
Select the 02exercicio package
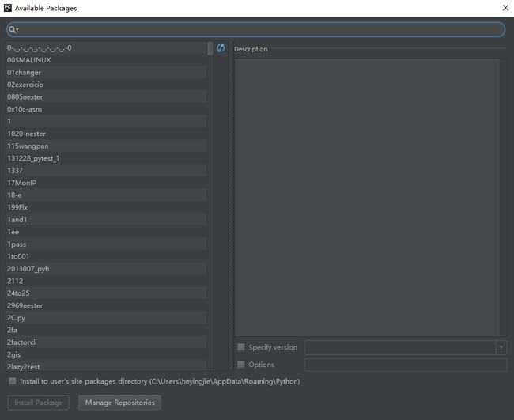coord(107,85)
